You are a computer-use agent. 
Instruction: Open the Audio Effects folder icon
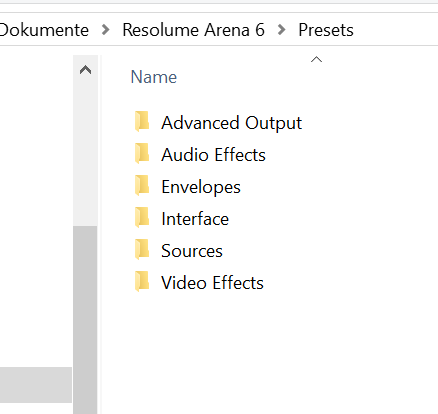tap(142, 154)
